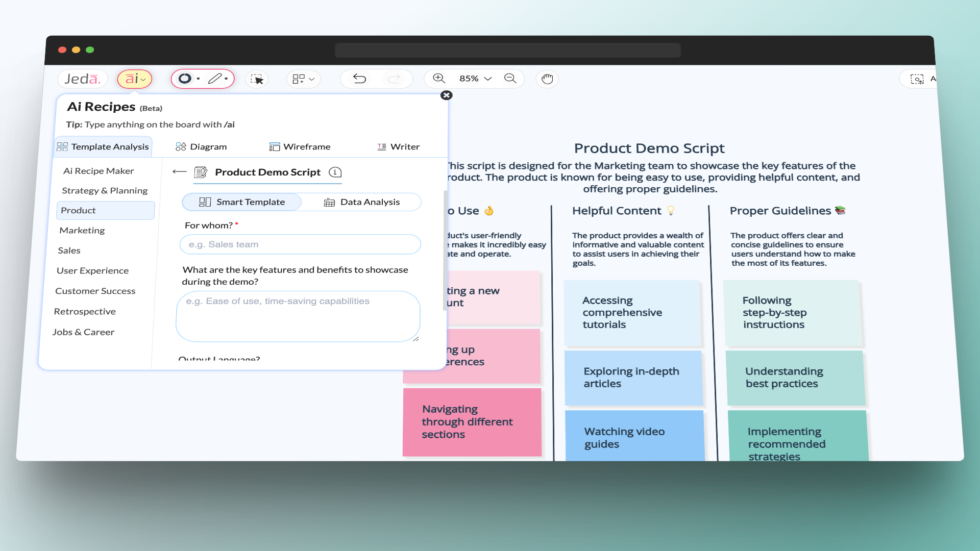Switch to the Wireframe tab
The height and width of the screenshot is (551, 980).
coord(300,146)
